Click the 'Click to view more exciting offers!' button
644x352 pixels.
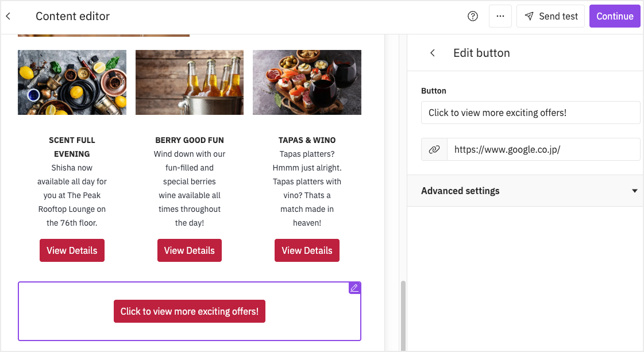190,311
